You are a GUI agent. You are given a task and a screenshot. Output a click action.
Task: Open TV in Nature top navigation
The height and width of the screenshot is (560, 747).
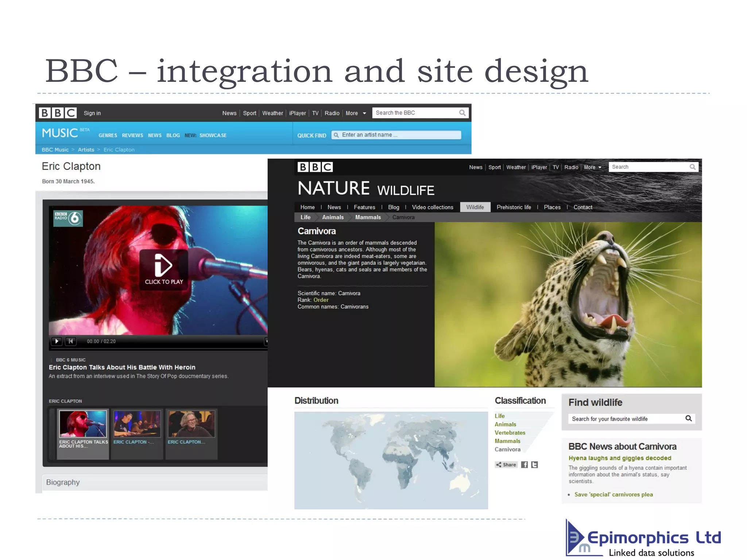[x=556, y=167]
